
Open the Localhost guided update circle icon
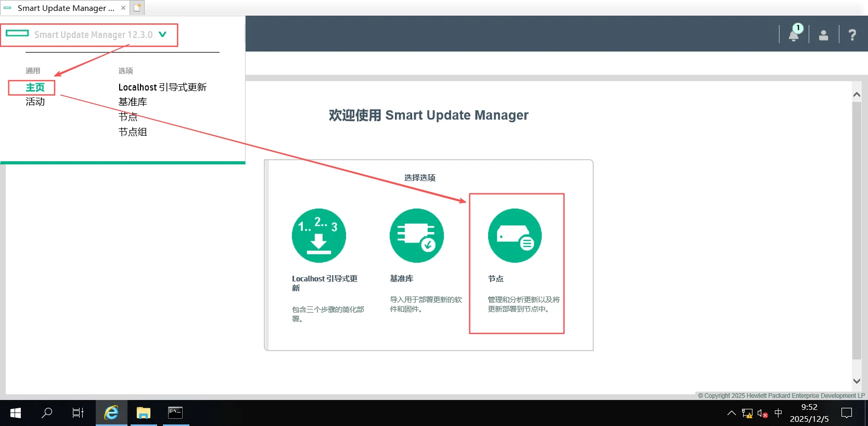pos(318,235)
